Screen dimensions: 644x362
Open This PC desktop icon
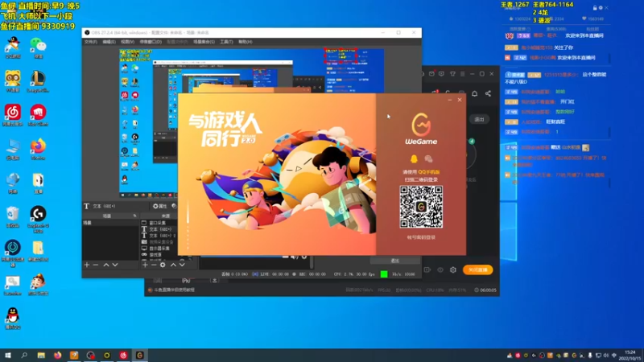[x=13, y=149]
